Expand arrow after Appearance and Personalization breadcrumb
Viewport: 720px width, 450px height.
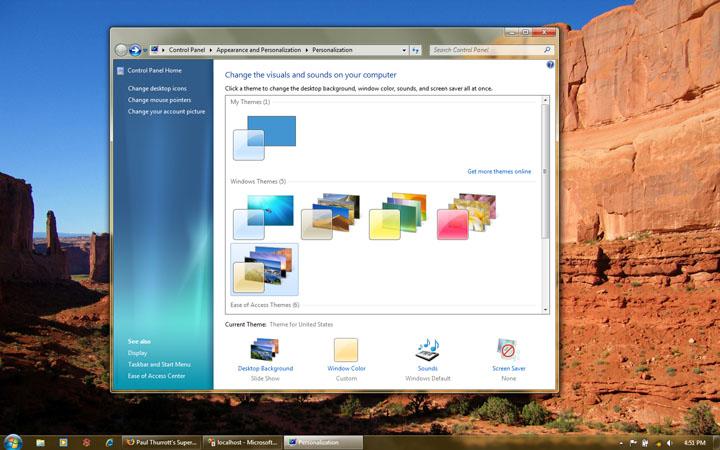coord(307,50)
